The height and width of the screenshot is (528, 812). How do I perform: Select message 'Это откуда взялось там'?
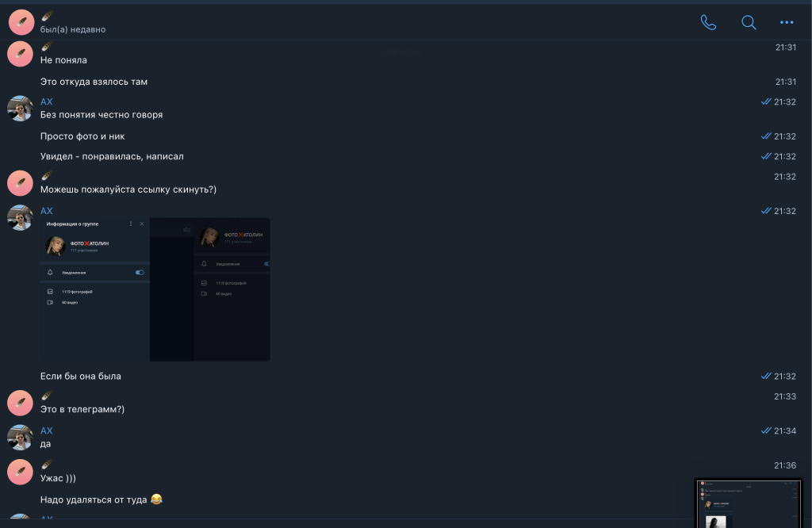pos(94,82)
